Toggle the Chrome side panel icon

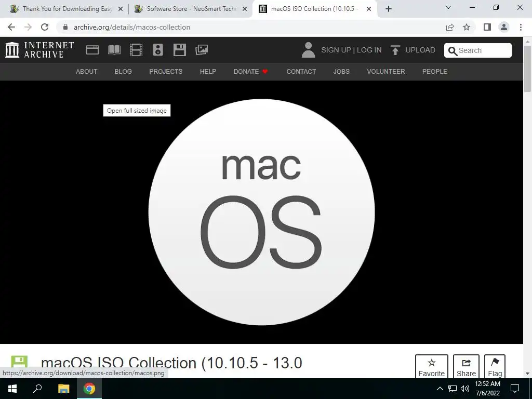tap(487, 27)
